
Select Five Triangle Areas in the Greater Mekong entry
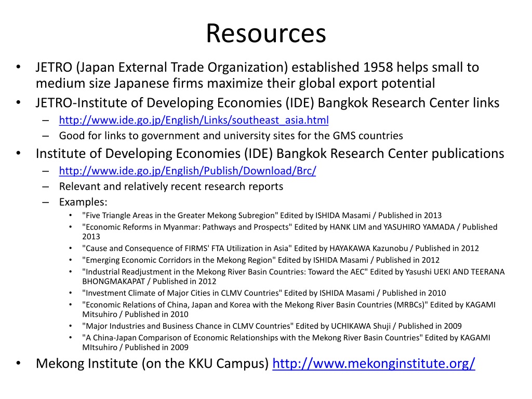(262, 216)
